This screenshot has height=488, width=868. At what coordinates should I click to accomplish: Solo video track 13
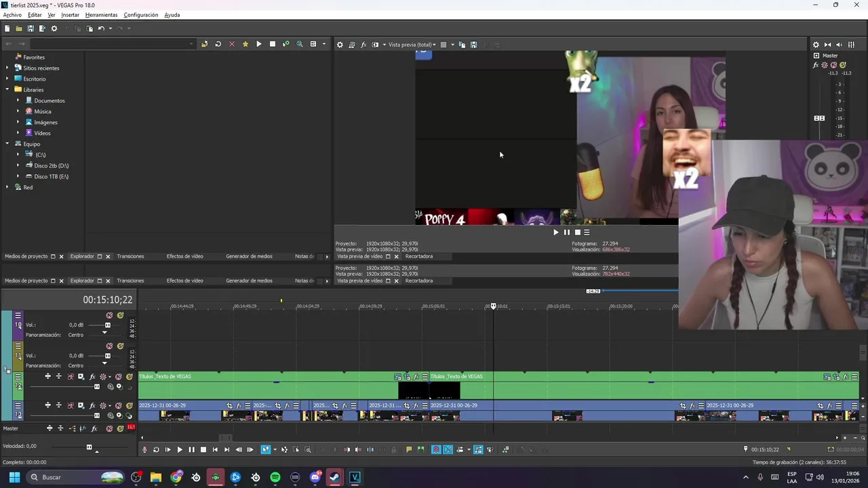[129, 405]
